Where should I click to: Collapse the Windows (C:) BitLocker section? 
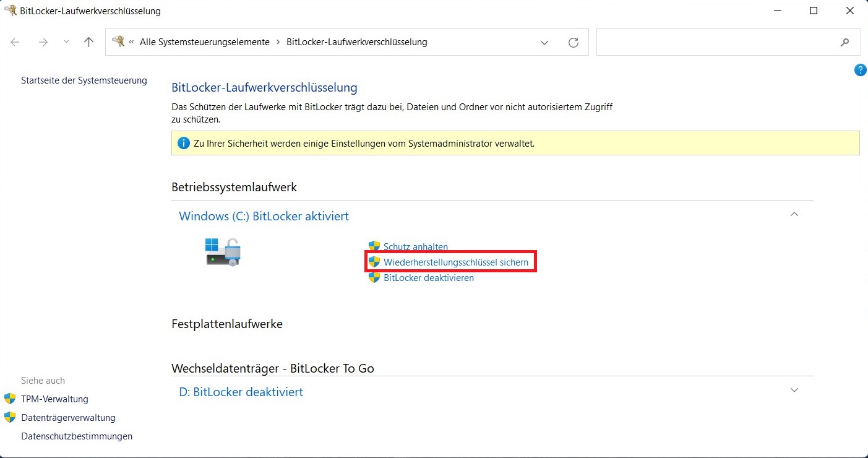tap(794, 214)
